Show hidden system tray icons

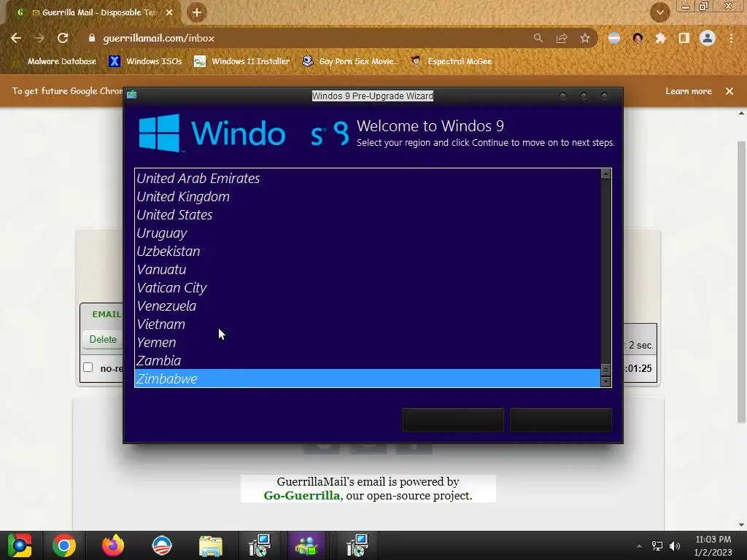(639, 546)
